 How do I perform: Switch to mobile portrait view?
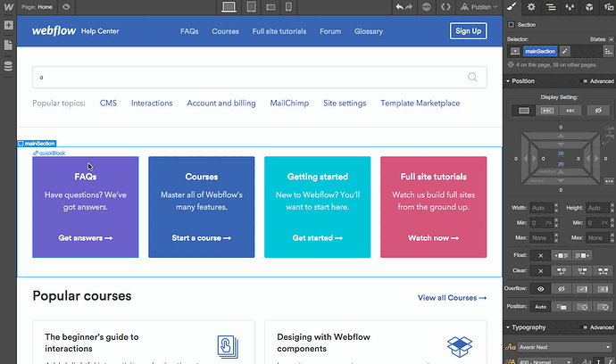pyautogui.click(x=288, y=7)
